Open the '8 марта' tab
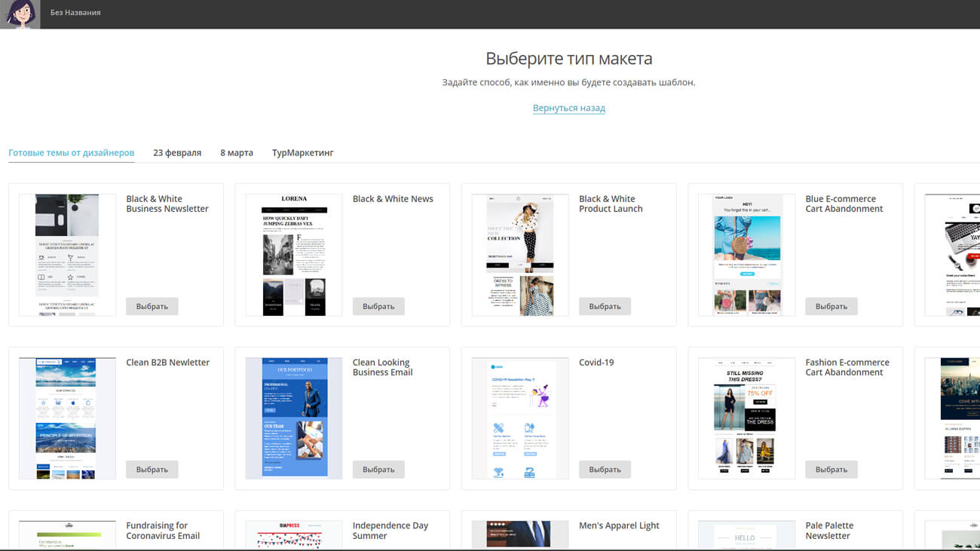This screenshot has width=980, height=551. click(x=237, y=152)
